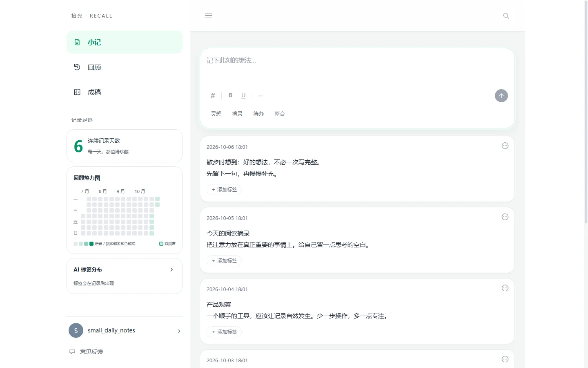Image resolution: width=588 pixels, height=368 pixels.
Task: Add a tag to the 2026-10-05 note
Action: tap(224, 261)
